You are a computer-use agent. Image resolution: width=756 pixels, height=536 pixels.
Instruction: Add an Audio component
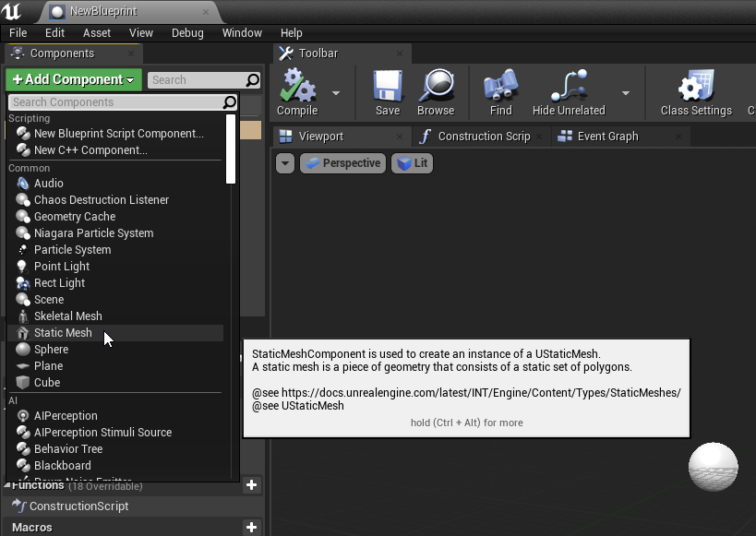[115, 184]
